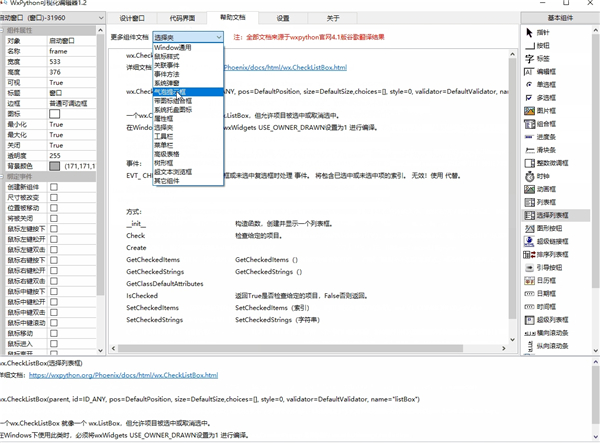This screenshot has height=443, width=600.
Task: Open the 设置 tab
Action: click(283, 18)
